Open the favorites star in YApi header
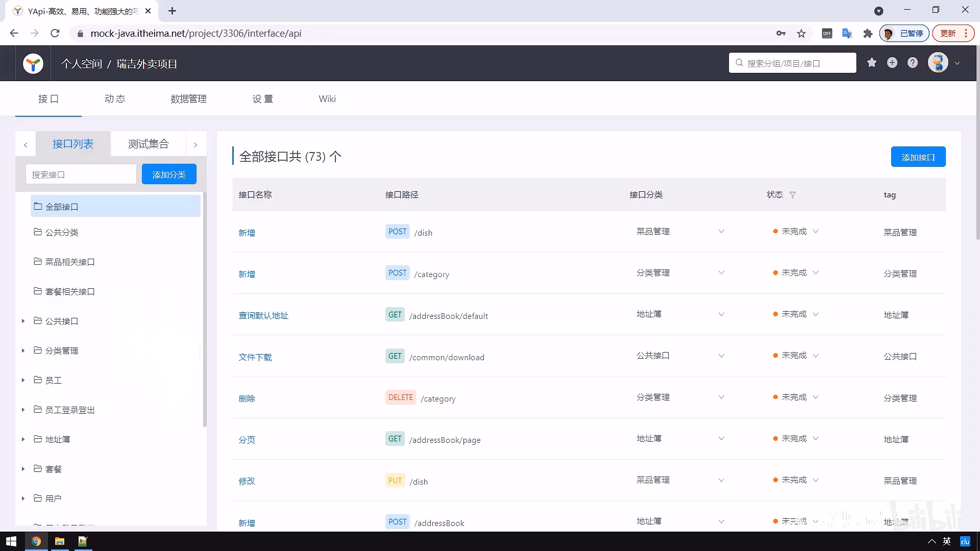 (x=872, y=63)
